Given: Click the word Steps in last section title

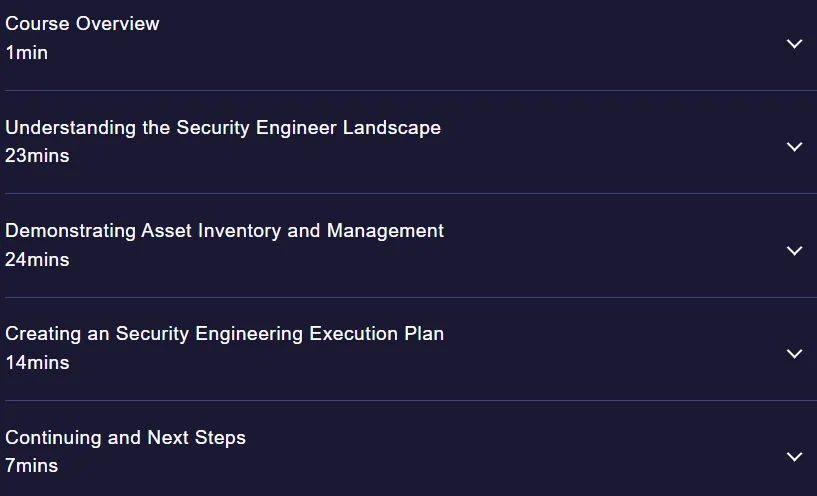Looking at the screenshot, I should (x=220, y=438).
